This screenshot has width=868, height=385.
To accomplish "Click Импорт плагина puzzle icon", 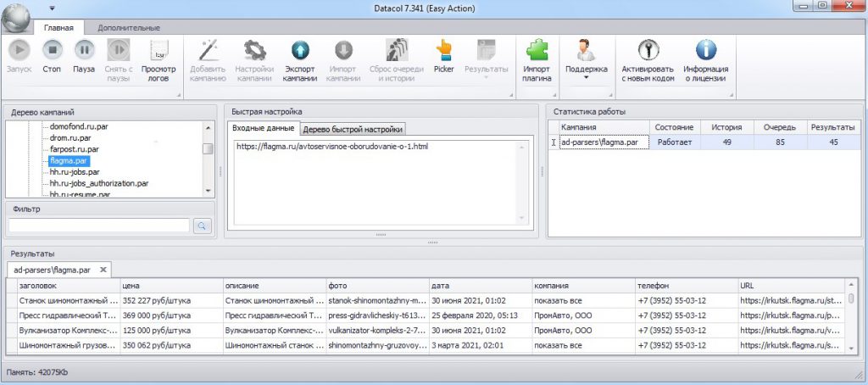I will (537, 51).
